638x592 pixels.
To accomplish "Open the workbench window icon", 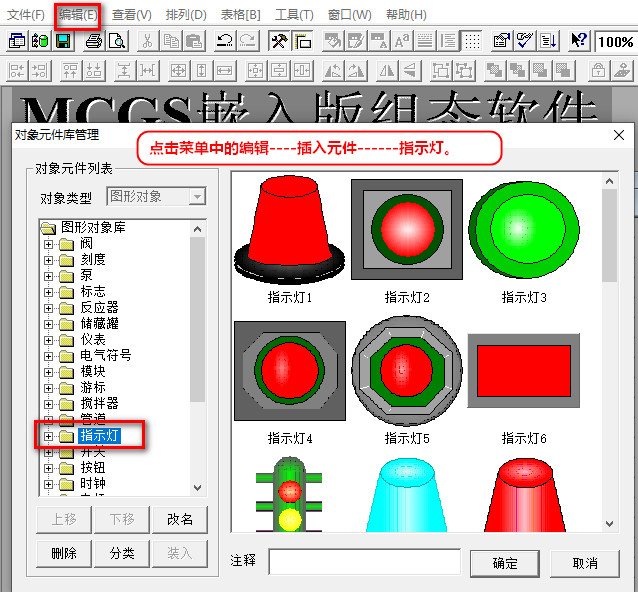I will [x=17, y=41].
